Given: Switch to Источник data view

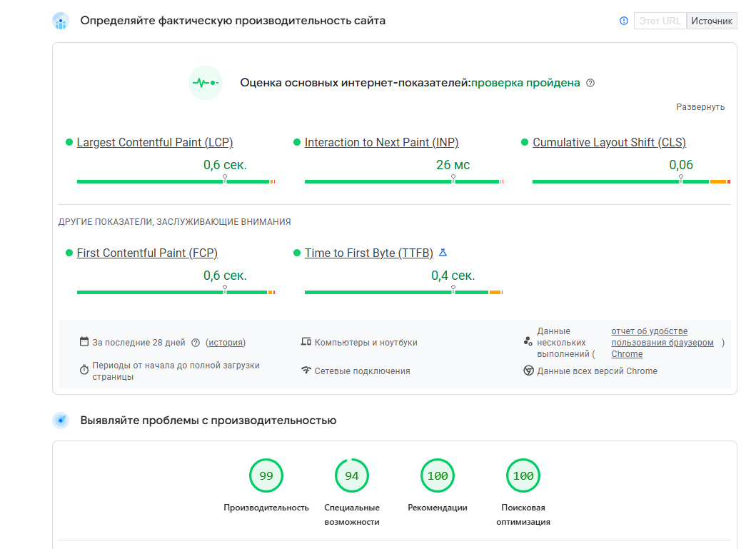Looking at the screenshot, I should 712,21.
